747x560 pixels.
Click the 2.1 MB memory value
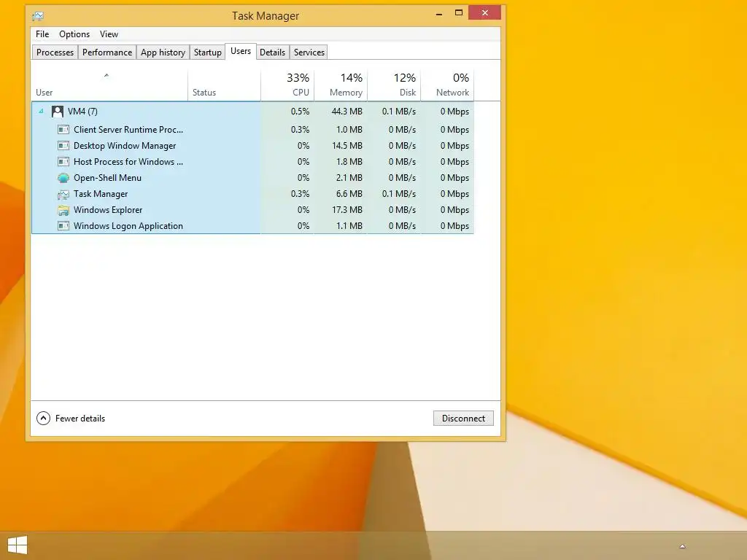point(349,178)
